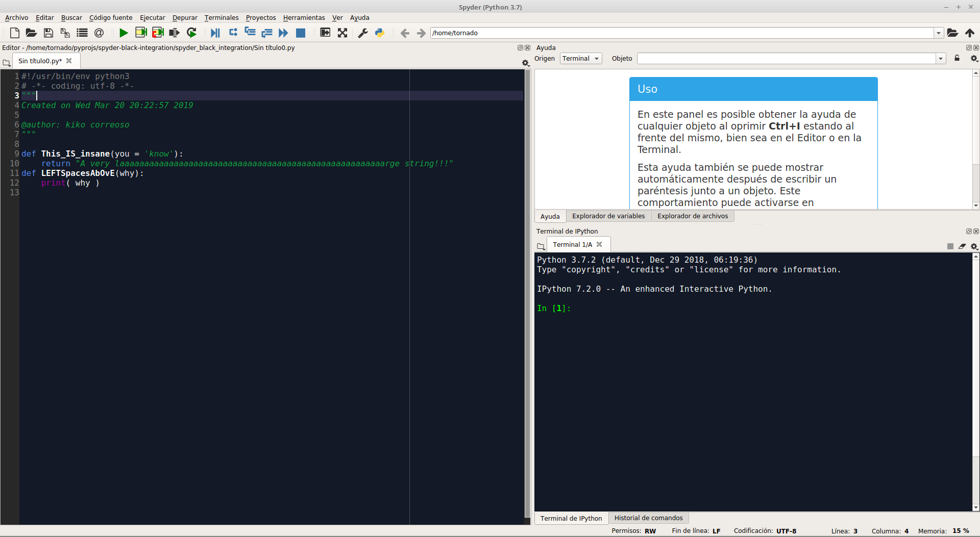Click the Objeto input field
The height and width of the screenshot is (537, 980).
coord(787,59)
